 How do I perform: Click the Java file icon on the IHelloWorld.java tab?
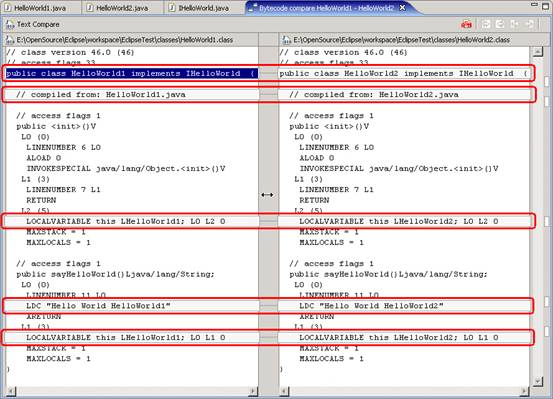pyautogui.click(x=172, y=7)
